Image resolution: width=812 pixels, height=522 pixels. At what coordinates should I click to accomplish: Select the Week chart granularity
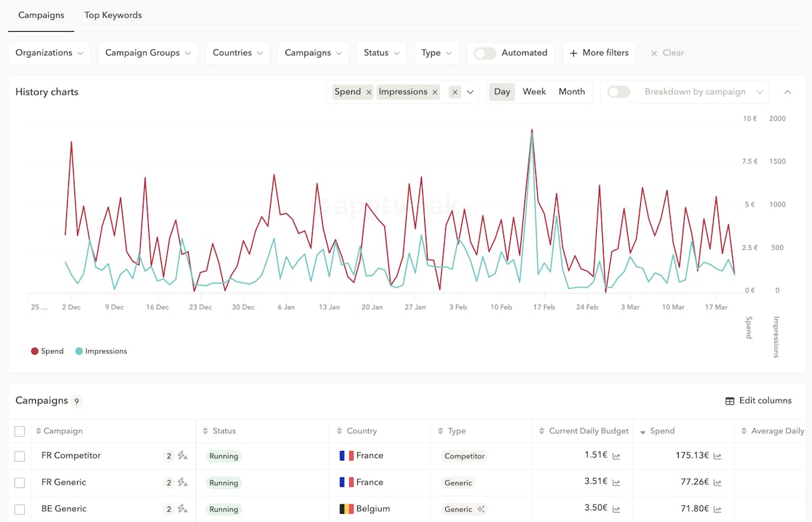pos(534,92)
